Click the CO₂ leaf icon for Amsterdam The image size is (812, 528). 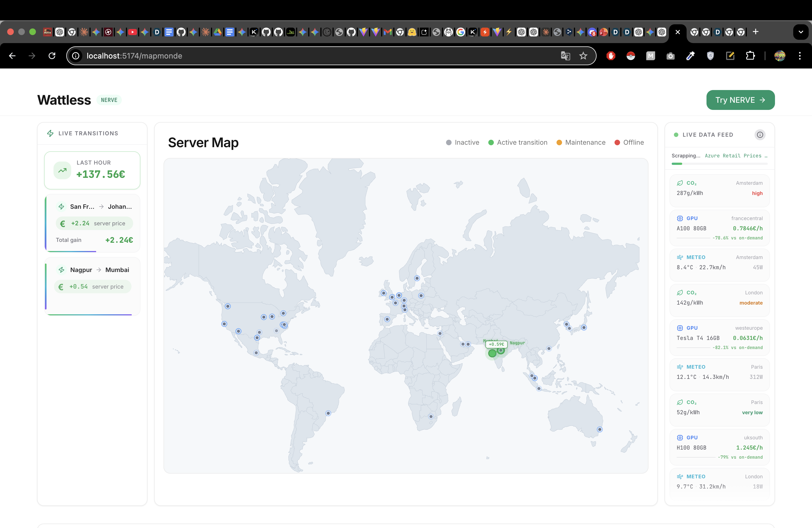[x=680, y=183]
